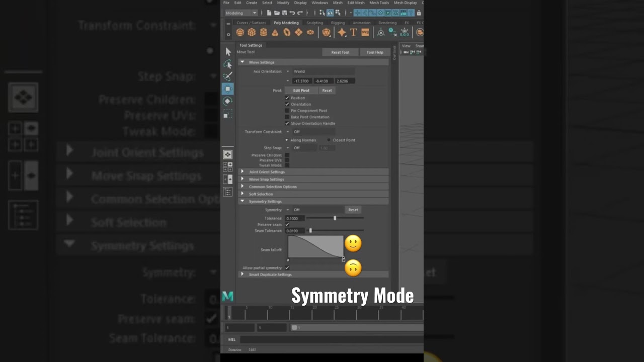Create a polygon disc from shelf
This screenshot has height=362, width=644.
[310, 32]
